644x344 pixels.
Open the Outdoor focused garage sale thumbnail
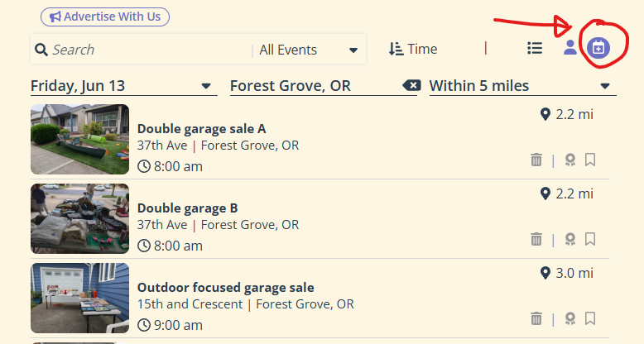[x=79, y=298]
